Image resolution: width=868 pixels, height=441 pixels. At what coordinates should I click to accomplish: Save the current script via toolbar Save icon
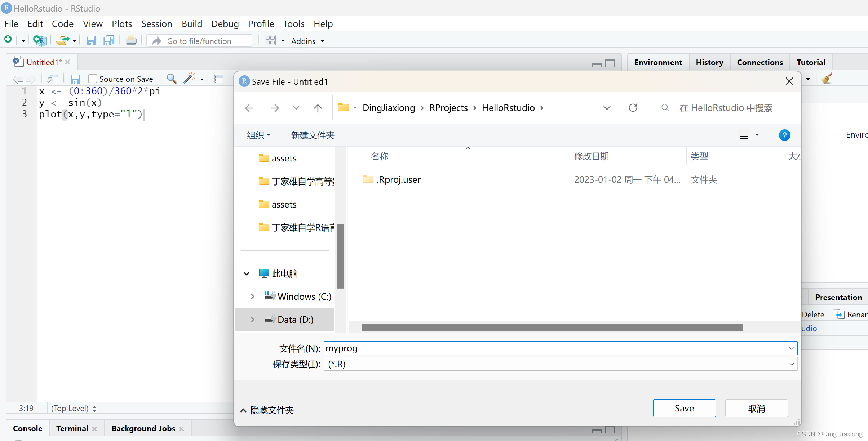pyautogui.click(x=91, y=40)
